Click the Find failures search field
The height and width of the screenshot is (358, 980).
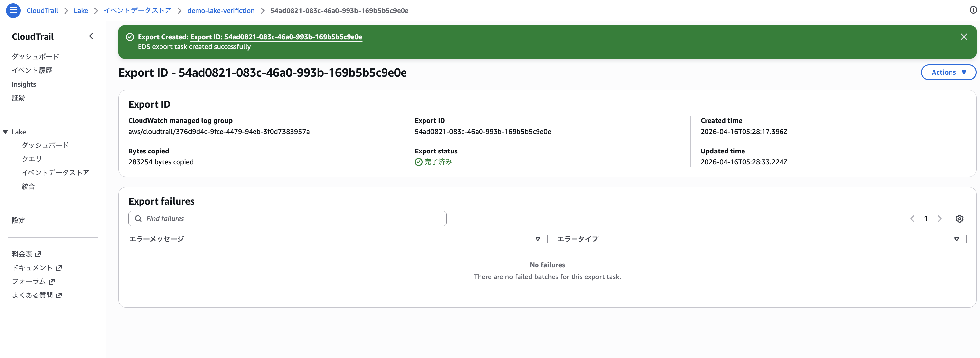tap(287, 219)
